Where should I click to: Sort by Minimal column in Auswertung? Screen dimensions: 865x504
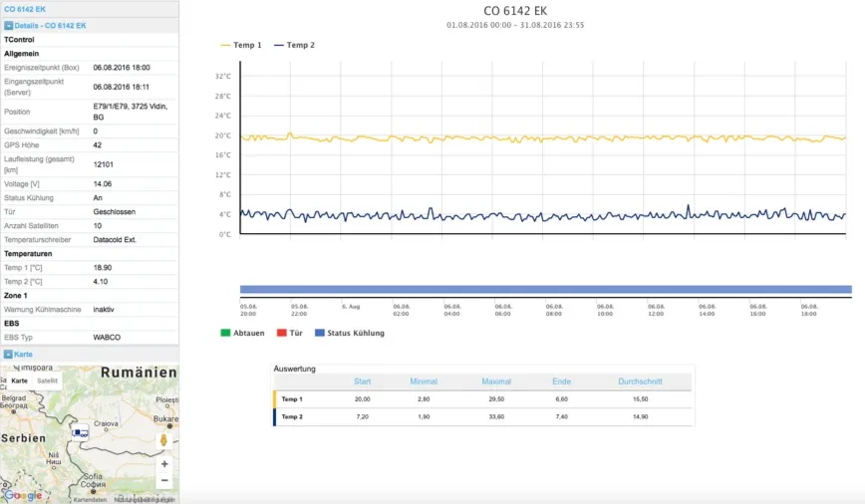(x=424, y=381)
